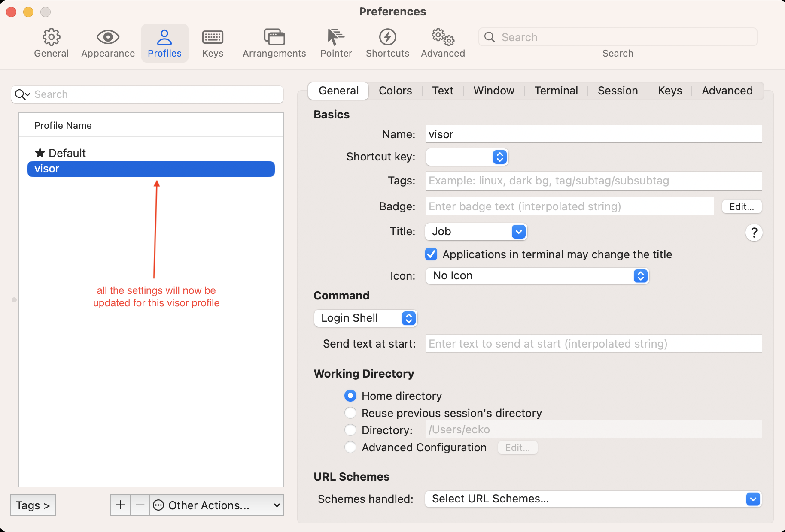The width and height of the screenshot is (785, 532).
Task: Open the Title dropdown showing Job
Action: (476, 232)
